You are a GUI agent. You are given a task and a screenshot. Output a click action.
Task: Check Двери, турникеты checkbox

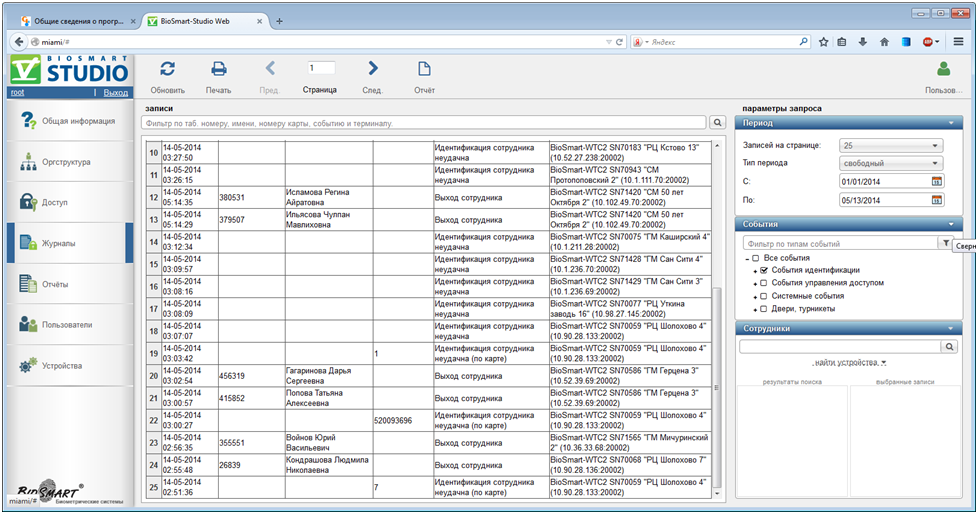(763, 308)
